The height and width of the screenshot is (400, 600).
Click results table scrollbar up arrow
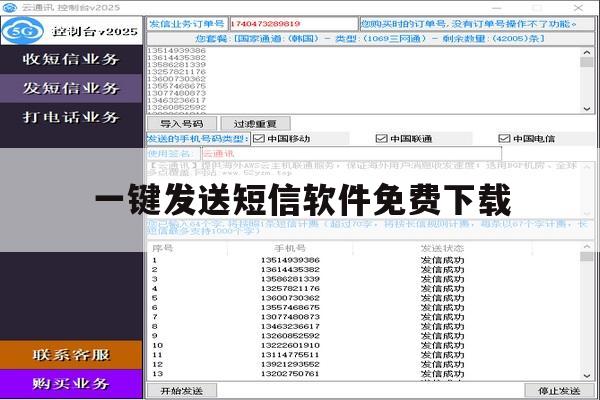587,247
